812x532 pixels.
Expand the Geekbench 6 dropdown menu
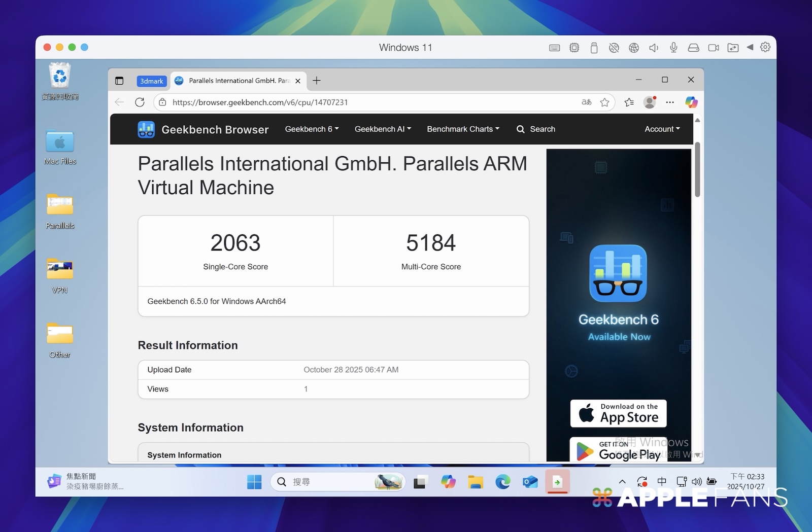click(x=312, y=129)
